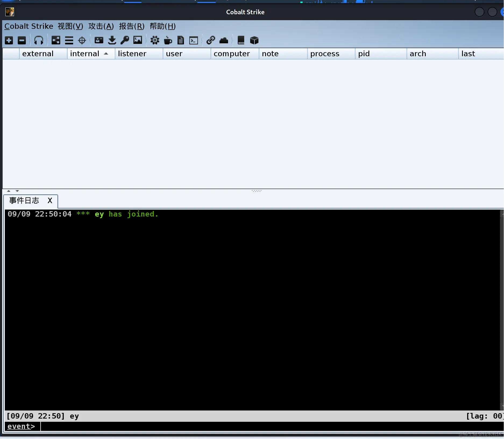Open Help with the book icon
This screenshot has height=439, width=504.
241,40
